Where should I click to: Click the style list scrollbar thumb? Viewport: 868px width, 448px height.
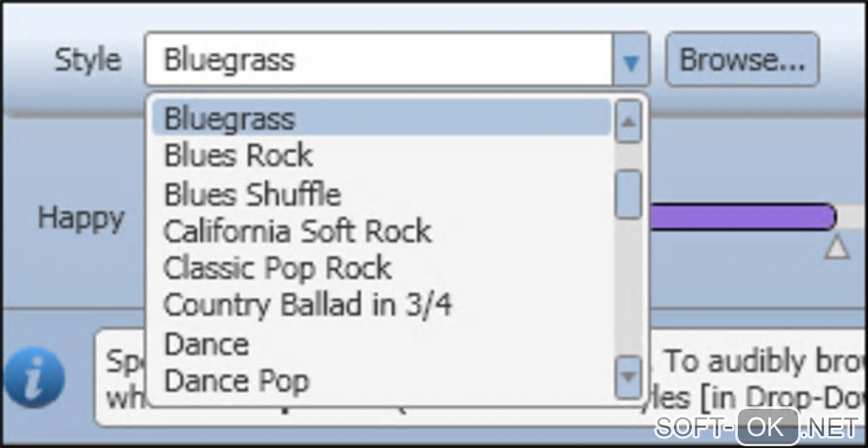[628, 194]
